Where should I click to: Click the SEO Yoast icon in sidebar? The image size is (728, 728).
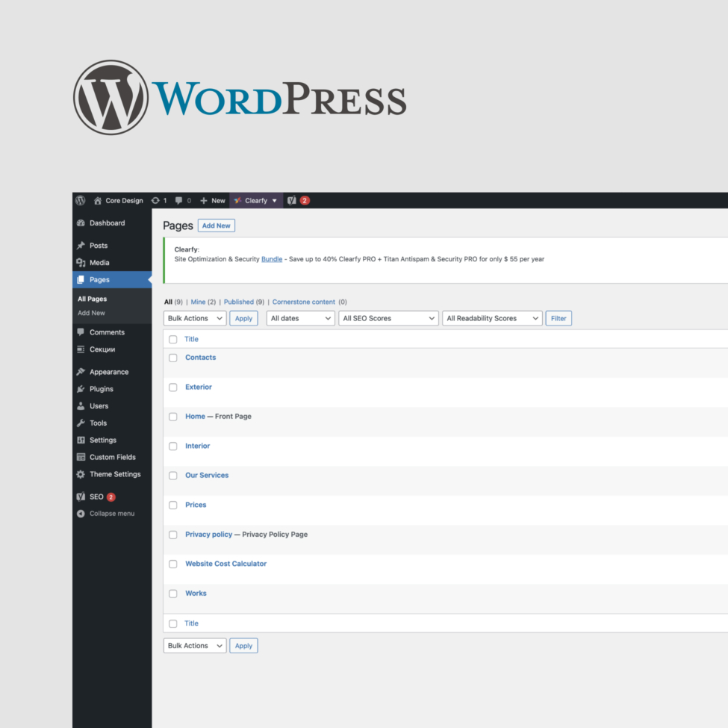pyautogui.click(x=81, y=497)
